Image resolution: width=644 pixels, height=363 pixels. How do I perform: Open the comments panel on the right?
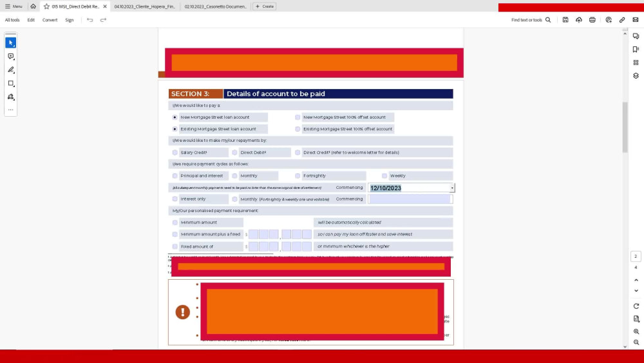pyautogui.click(x=636, y=36)
